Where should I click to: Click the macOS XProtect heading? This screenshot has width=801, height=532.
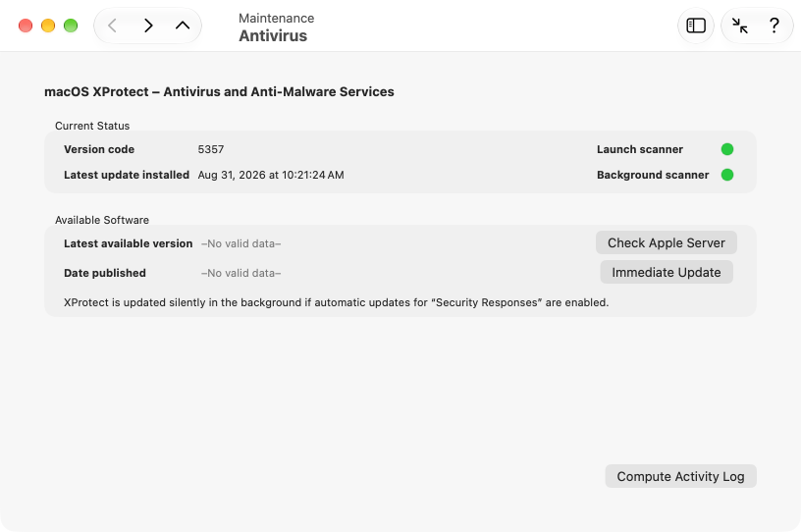pyautogui.click(x=219, y=91)
